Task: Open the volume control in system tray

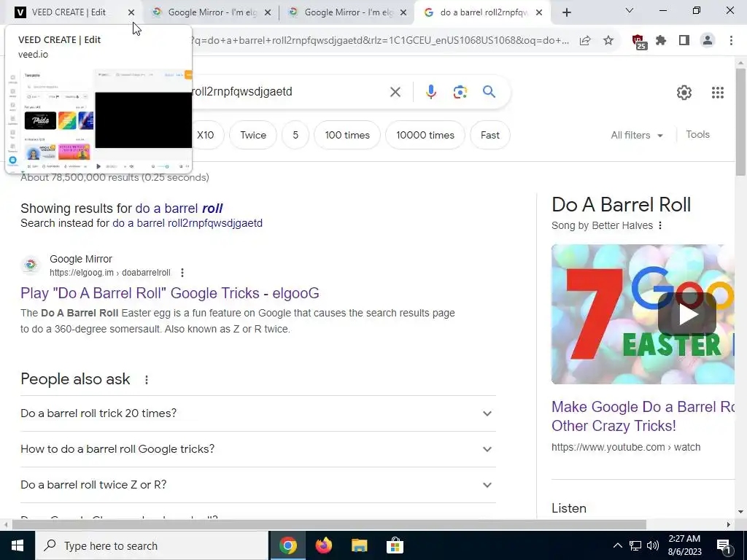Action: coord(653,545)
